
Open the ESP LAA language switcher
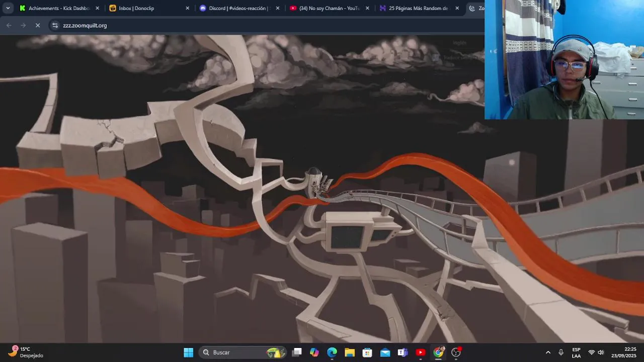click(576, 352)
